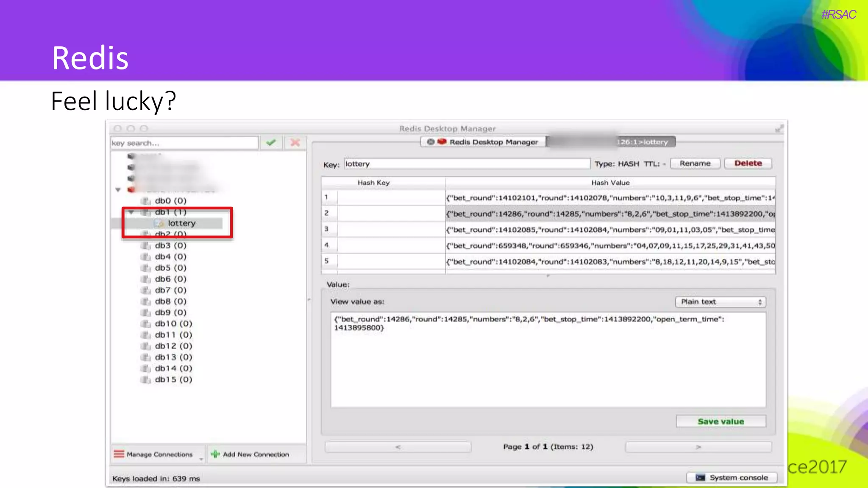Click in the key search field
868x488 pixels.
tap(184, 143)
